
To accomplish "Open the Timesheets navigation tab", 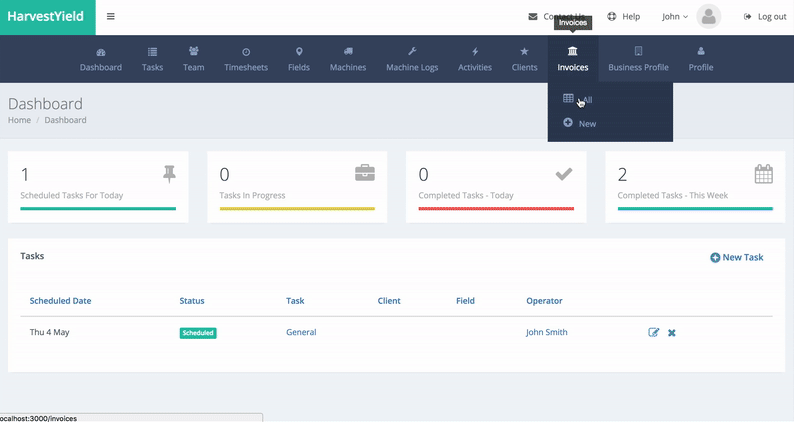I will 246,59.
